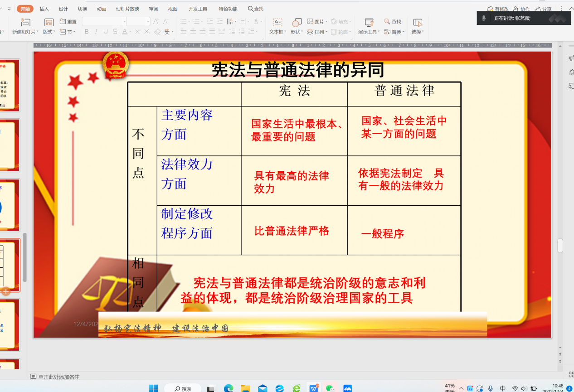The image size is (574, 392).
Task: Click the 查找 find icon
Action: [388, 21]
